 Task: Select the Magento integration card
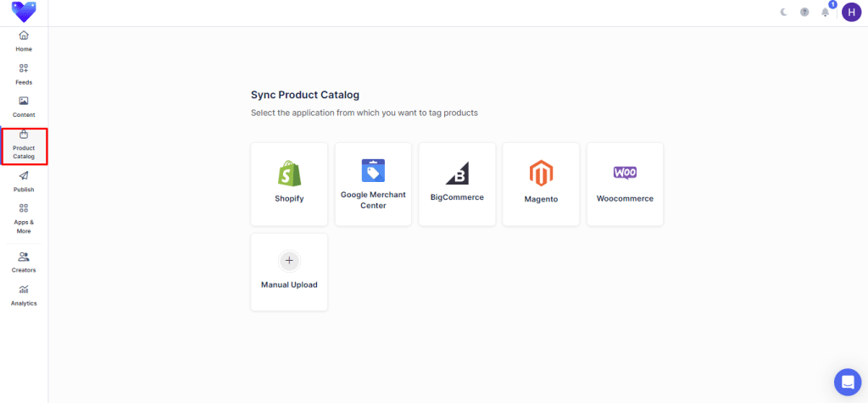[x=541, y=184]
